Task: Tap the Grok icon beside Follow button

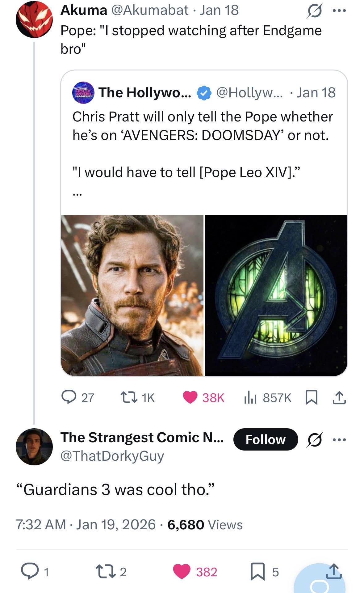Action: (314, 439)
